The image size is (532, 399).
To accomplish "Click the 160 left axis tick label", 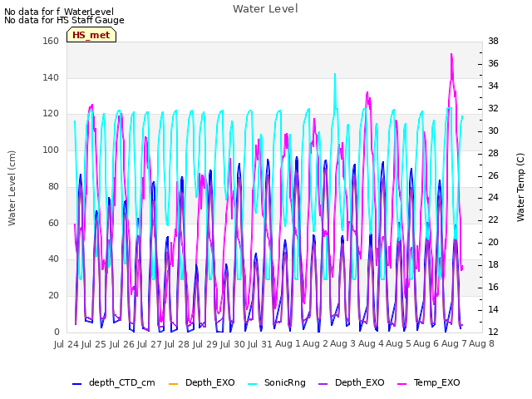I will pos(51,41).
